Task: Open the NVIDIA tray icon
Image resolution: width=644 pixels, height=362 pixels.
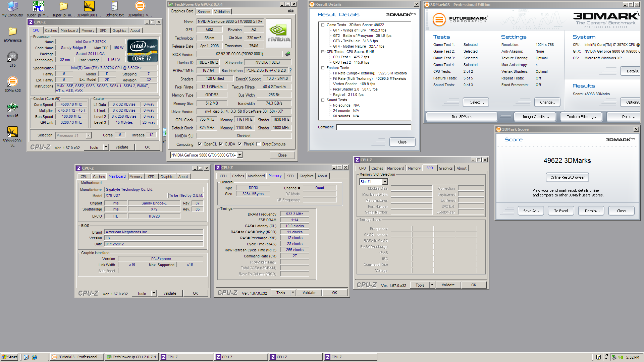Action: pyautogui.click(x=621, y=357)
